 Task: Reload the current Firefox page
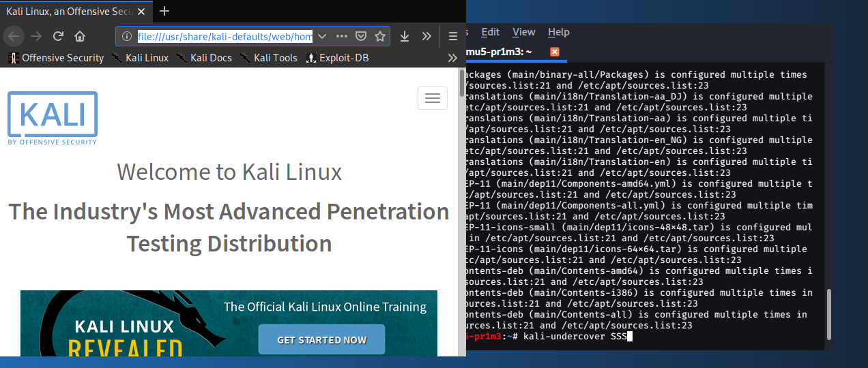coord(59,36)
